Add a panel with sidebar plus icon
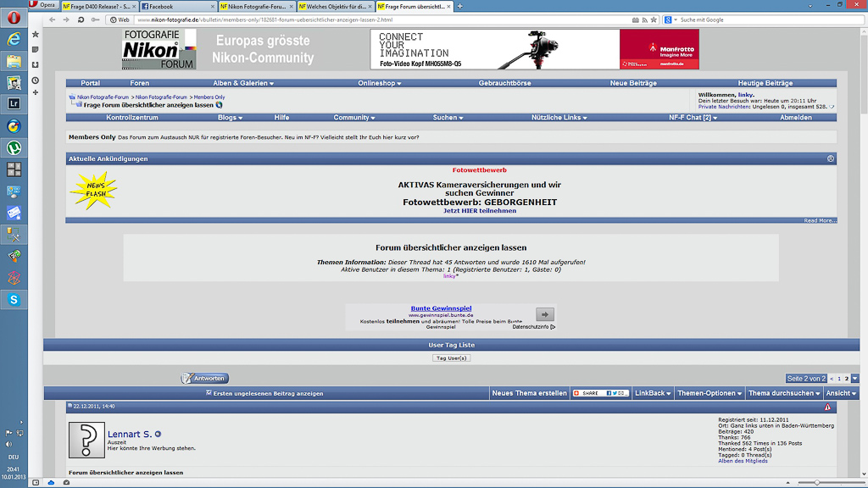Screen dimensions: 868x488 (x=36, y=92)
